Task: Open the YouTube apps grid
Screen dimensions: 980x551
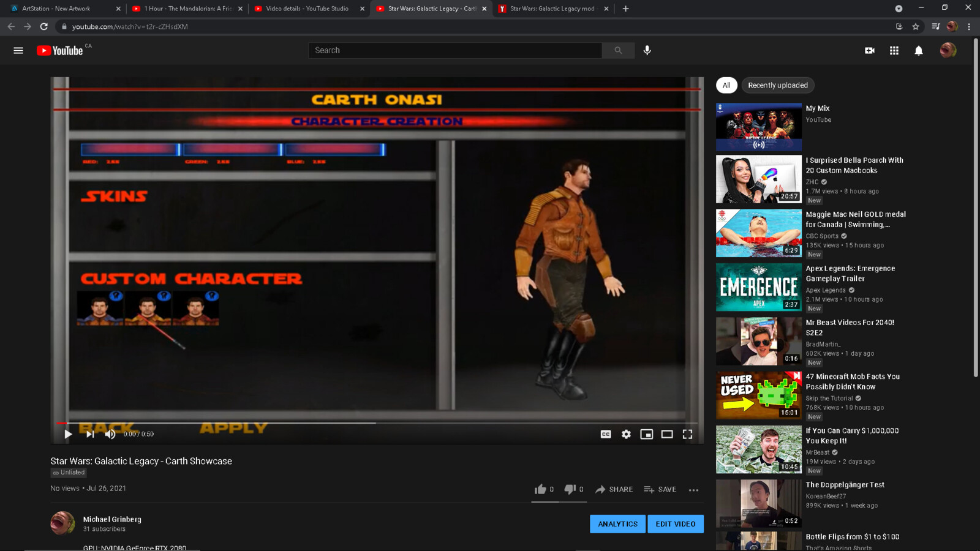Action: coord(894,50)
